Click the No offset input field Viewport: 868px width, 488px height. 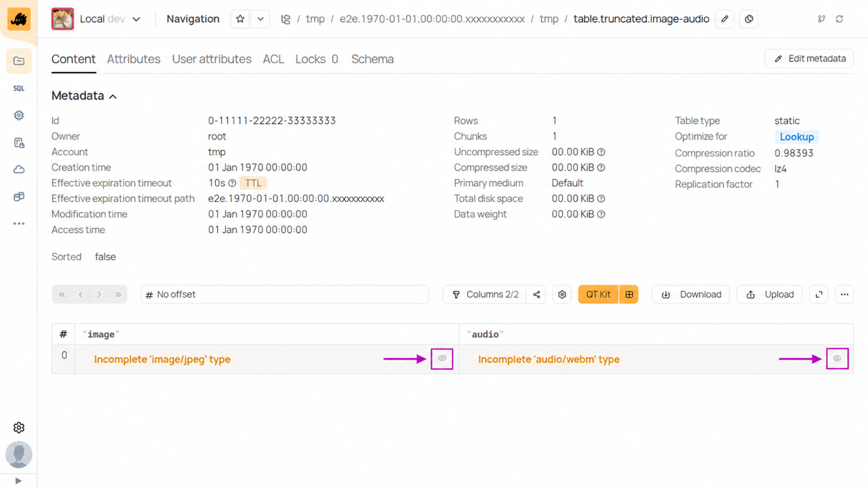point(285,294)
